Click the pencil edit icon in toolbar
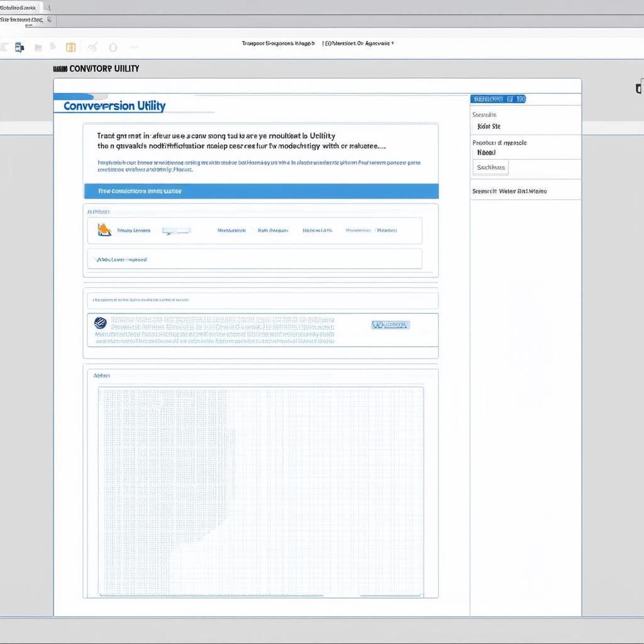 [x=92, y=47]
